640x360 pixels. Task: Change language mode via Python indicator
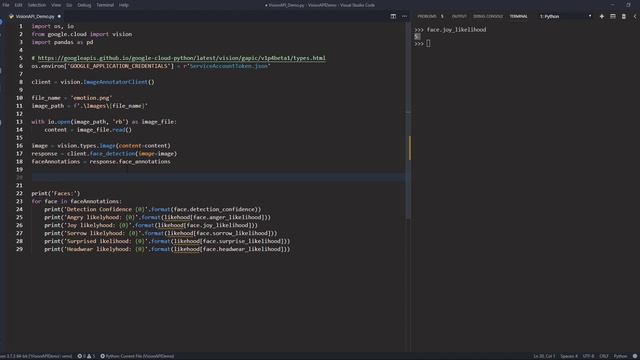(620, 356)
